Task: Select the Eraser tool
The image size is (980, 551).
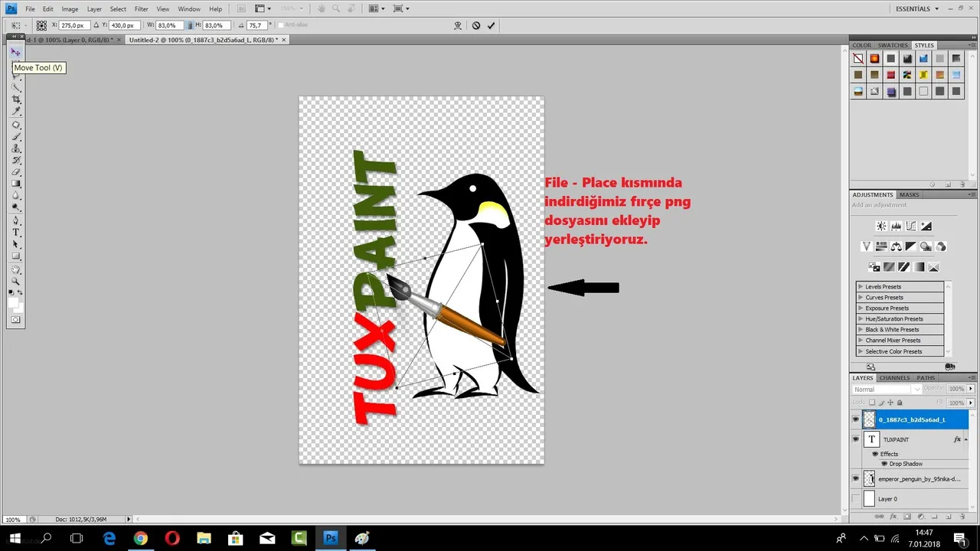Action: tap(15, 172)
